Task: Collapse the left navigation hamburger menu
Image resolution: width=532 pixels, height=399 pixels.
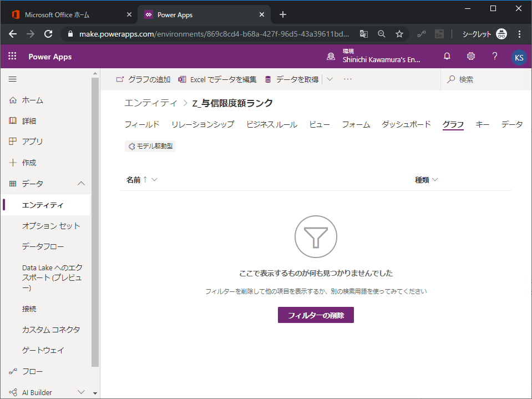Action: pyautogui.click(x=13, y=79)
